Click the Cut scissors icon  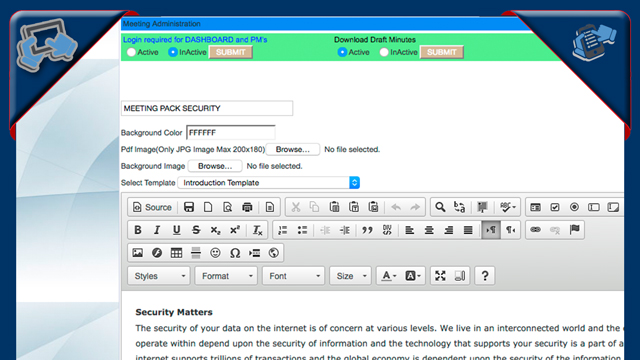296,207
